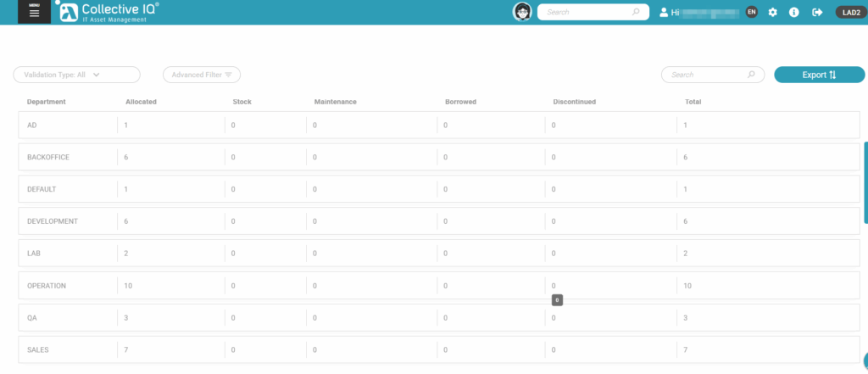The image size is (868, 374).
Task: Log out using the exit icon
Action: pyautogui.click(x=817, y=13)
